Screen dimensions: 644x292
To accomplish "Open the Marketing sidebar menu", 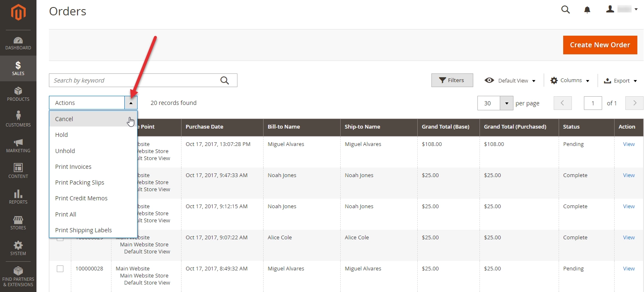I will click(18, 146).
